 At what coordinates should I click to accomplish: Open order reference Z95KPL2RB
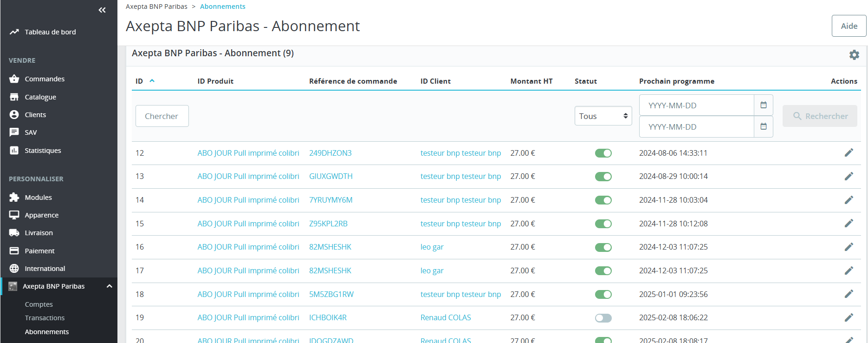(x=328, y=224)
